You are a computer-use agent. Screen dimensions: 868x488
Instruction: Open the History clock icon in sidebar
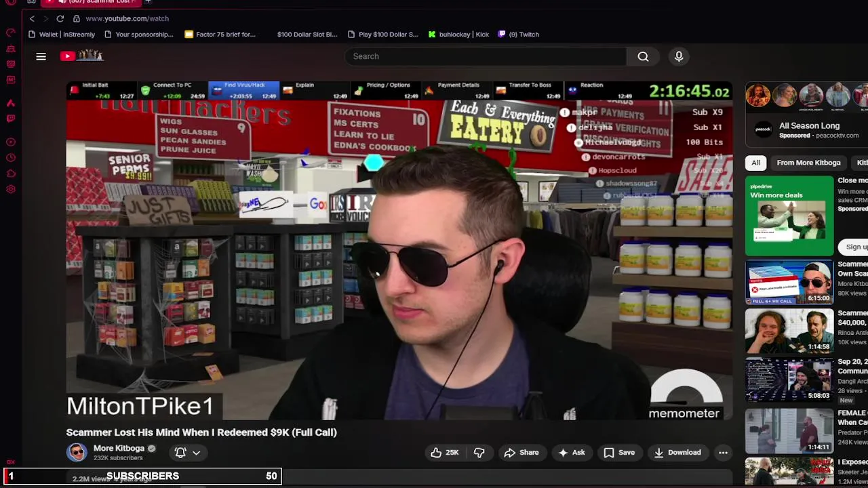[11, 158]
